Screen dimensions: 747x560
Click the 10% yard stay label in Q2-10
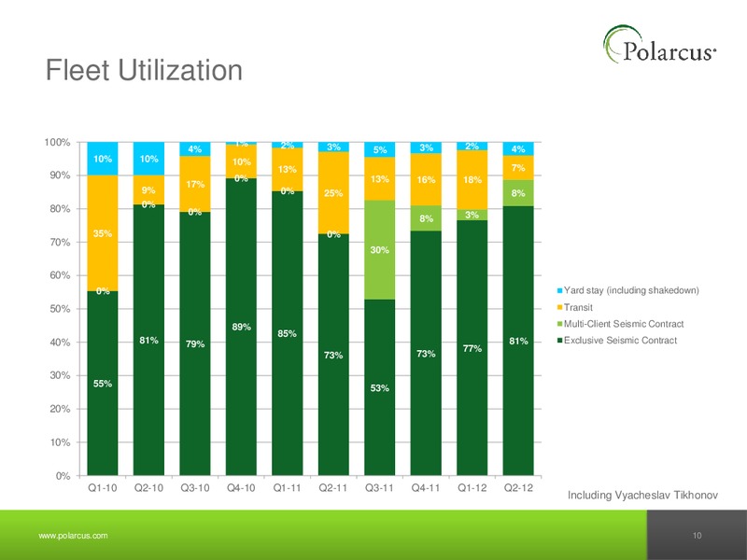(148, 159)
